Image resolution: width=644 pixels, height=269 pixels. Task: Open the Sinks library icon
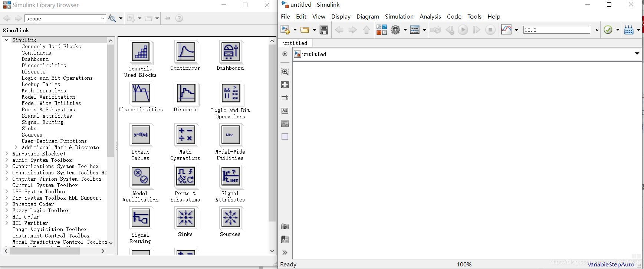click(186, 218)
